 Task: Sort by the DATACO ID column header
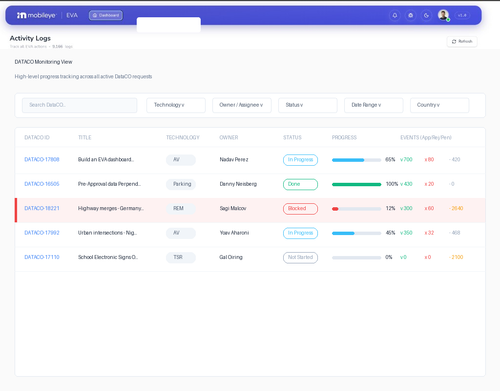(37, 137)
